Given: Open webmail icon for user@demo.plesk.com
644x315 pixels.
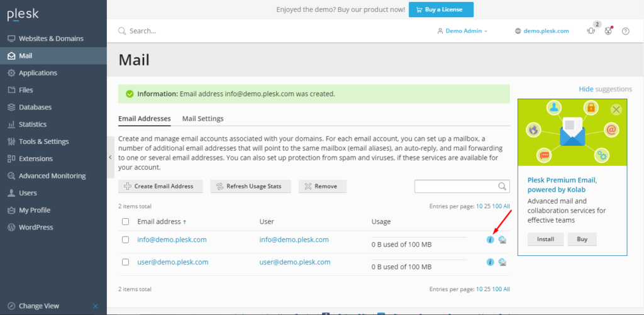Looking at the screenshot, I should [x=502, y=262].
